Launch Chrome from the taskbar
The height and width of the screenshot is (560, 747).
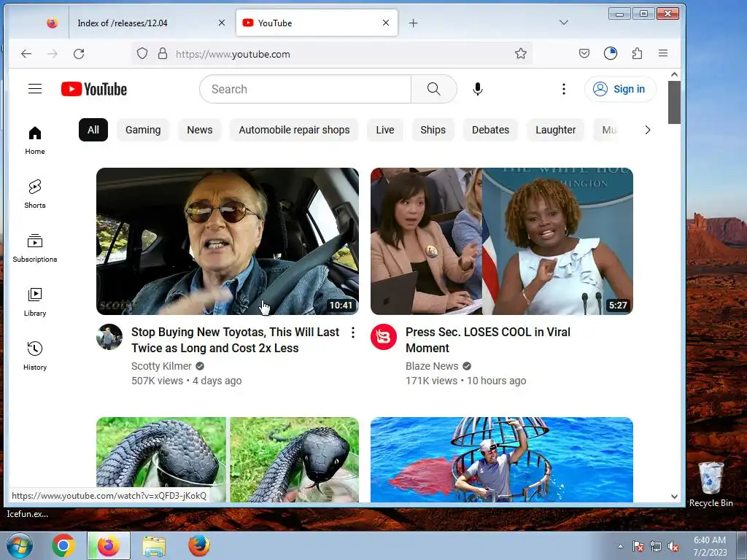(x=63, y=545)
